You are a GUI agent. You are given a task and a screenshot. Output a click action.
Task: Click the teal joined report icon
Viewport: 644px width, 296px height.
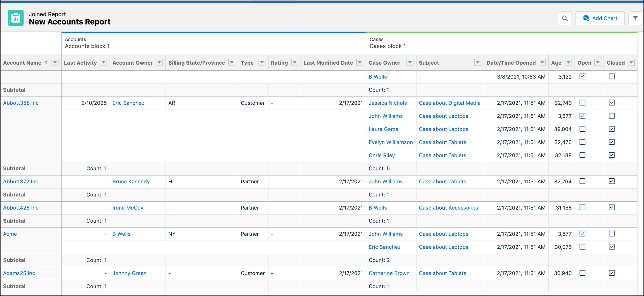click(15, 18)
